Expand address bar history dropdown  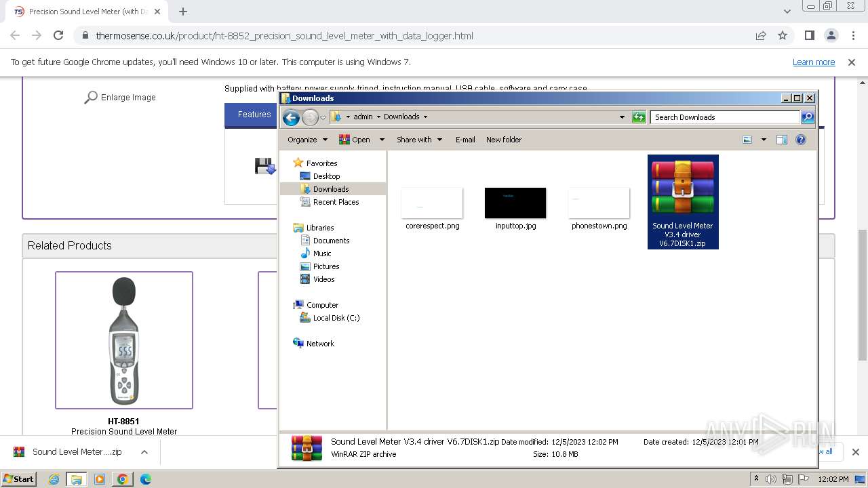(x=622, y=117)
